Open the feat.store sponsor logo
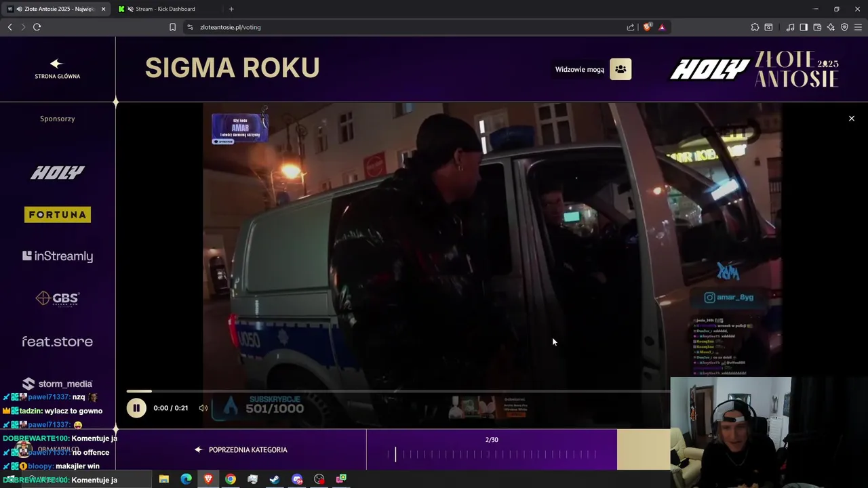This screenshot has height=488, width=868. [57, 341]
